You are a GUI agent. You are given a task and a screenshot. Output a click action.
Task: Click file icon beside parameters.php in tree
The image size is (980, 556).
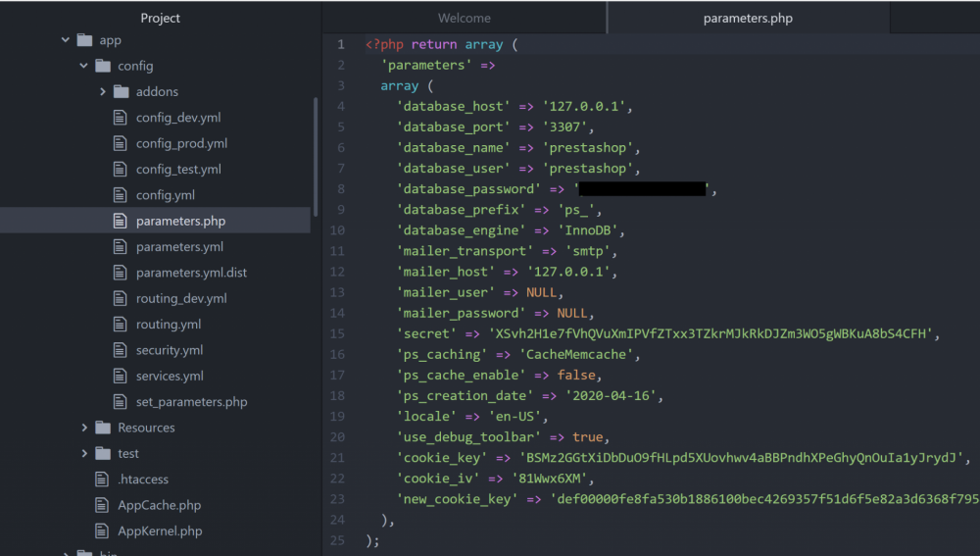click(120, 221)
